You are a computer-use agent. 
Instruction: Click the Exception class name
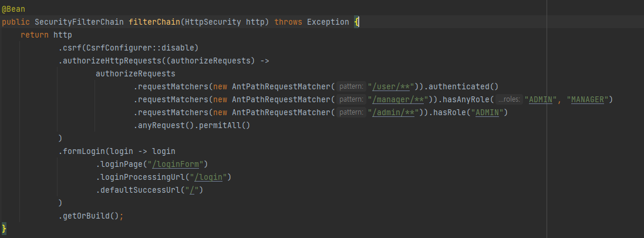pos(328,22)
